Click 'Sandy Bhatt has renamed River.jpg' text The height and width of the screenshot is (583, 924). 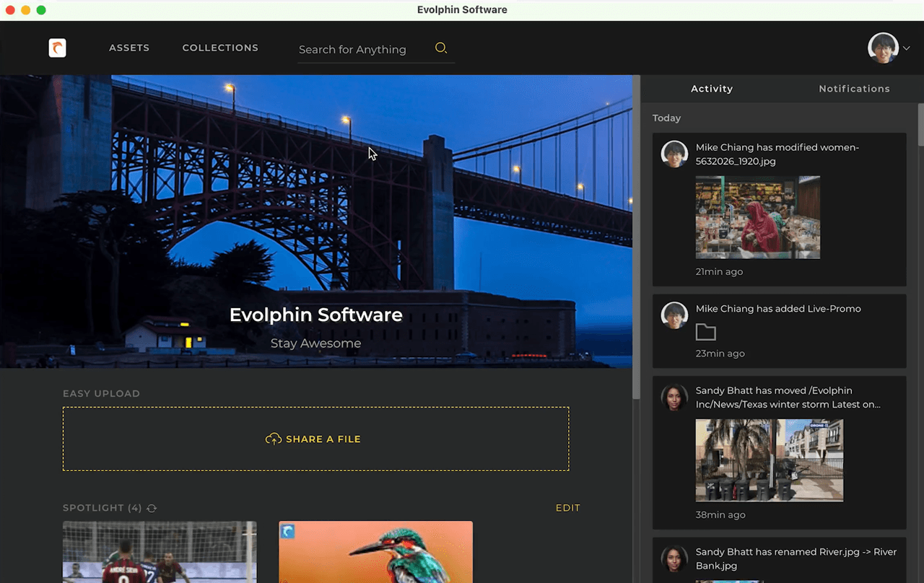[x=796, y=558]
